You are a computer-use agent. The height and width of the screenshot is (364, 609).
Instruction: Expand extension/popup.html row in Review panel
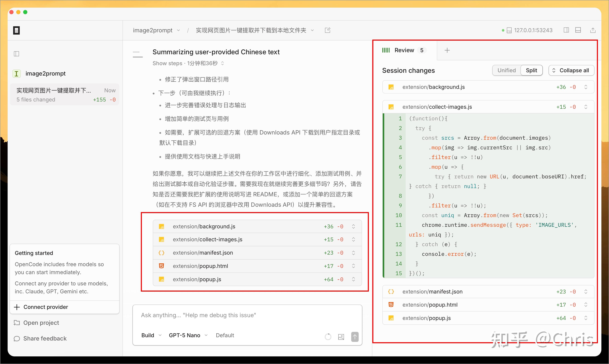(x=488, y=305)
